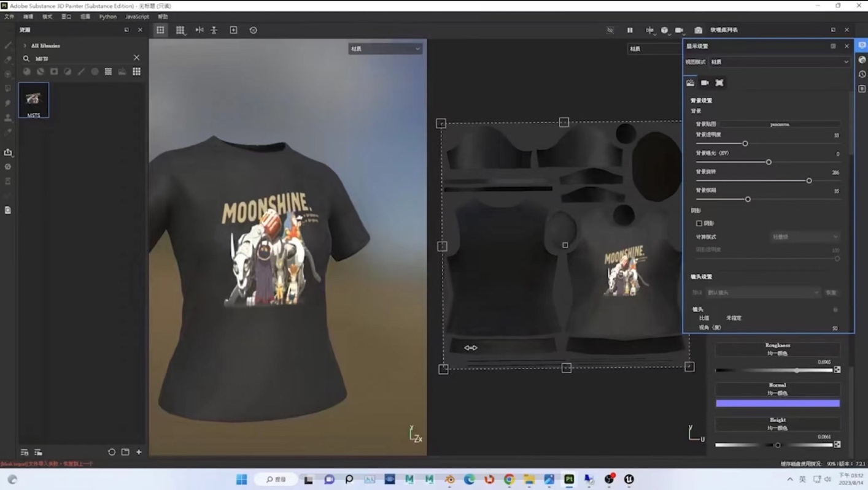Click the snapshot camera icon in top toolbar
Image resolution: width=868 pixels, height=490 pixels.
(x=698, y=30)
